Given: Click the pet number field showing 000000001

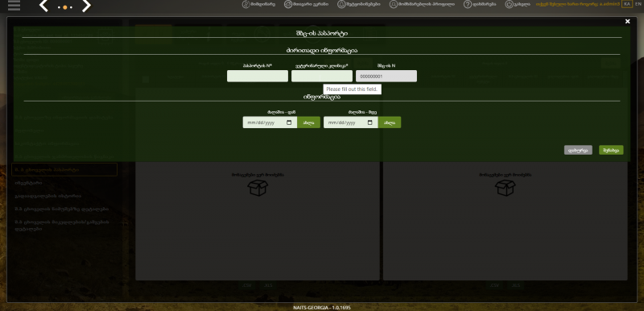Looking at the screenshot, I should point(386,76).
